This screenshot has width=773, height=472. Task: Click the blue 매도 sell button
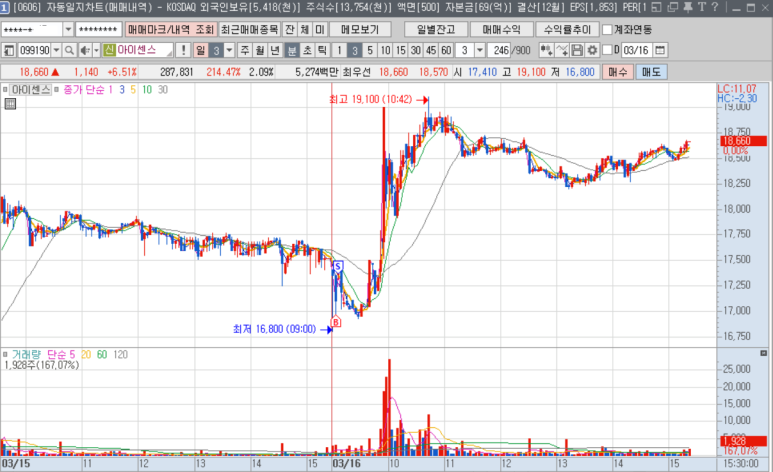pos(651,72)
